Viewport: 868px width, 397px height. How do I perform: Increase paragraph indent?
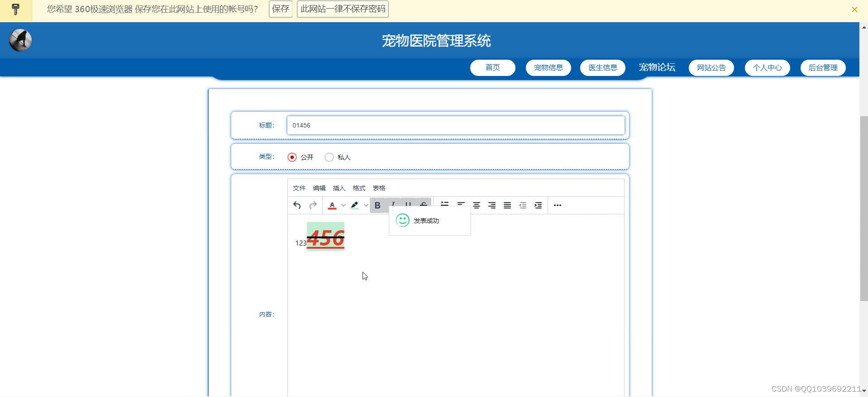tap(538, 205)
